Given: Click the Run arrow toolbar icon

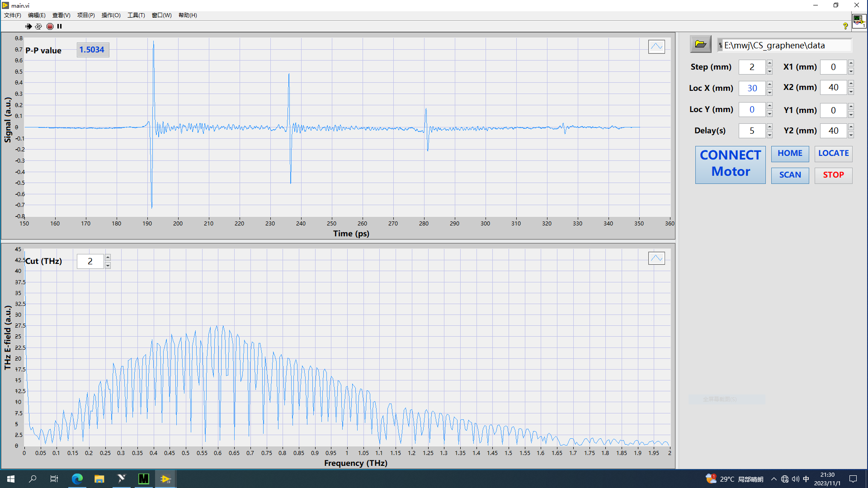Looking at the screenshot, I should pyautogui.click(x=28, y=26).
